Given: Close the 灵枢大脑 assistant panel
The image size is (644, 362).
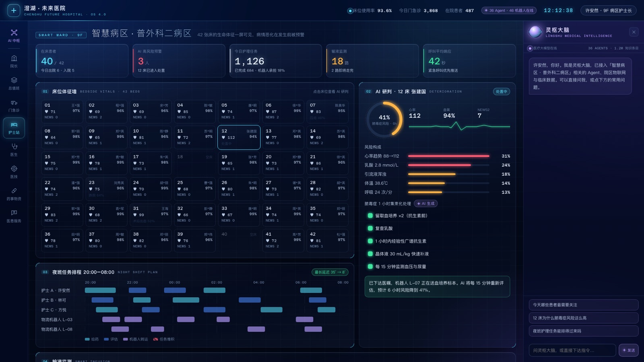Looking at the screenshot, I should pos(634,32).
